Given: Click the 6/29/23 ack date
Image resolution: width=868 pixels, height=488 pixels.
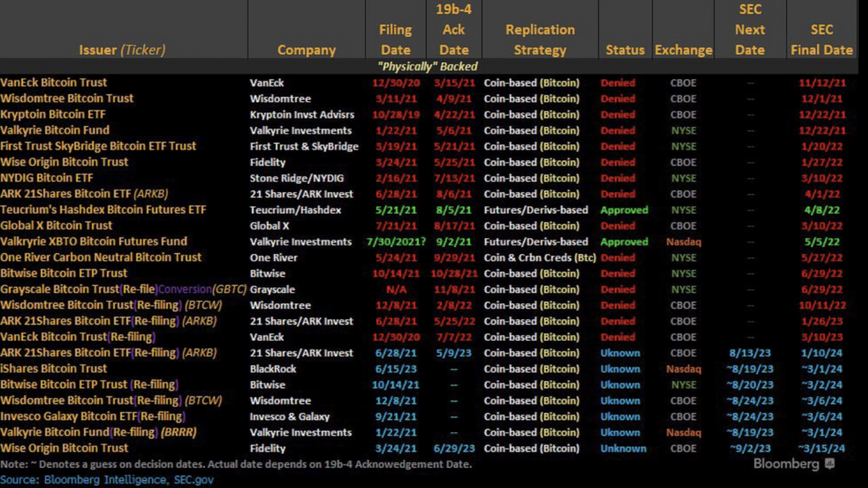Looking at the screenshot, I should pyautogui.click(x=454, y=448).
